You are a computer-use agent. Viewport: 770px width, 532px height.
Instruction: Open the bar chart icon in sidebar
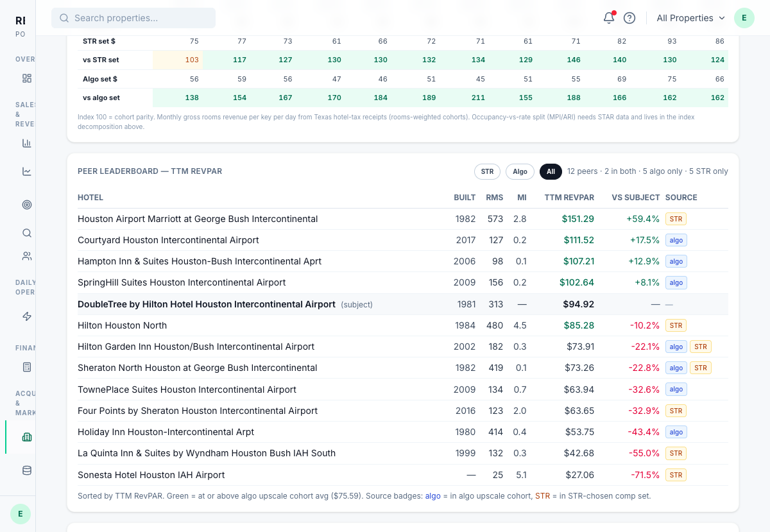27,143
